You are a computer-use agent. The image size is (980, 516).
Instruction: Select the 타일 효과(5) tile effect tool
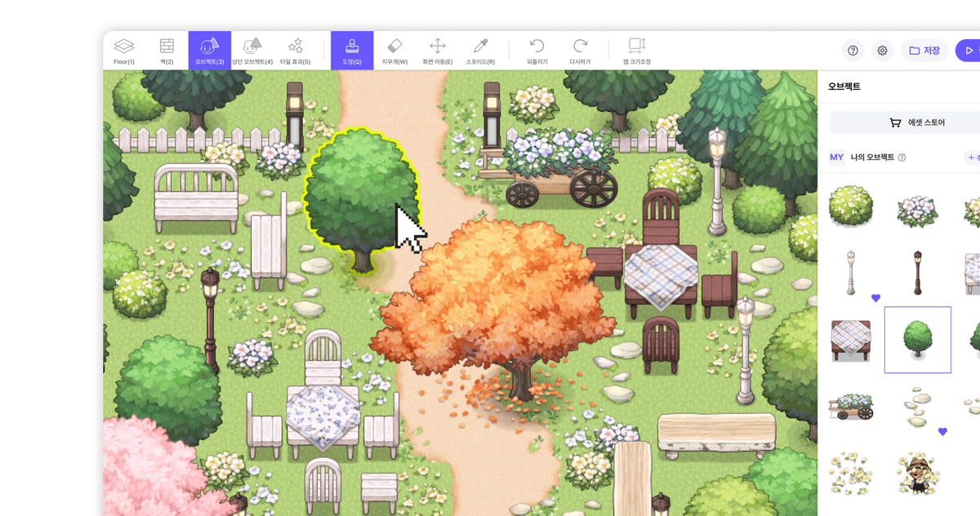[295, 51]
